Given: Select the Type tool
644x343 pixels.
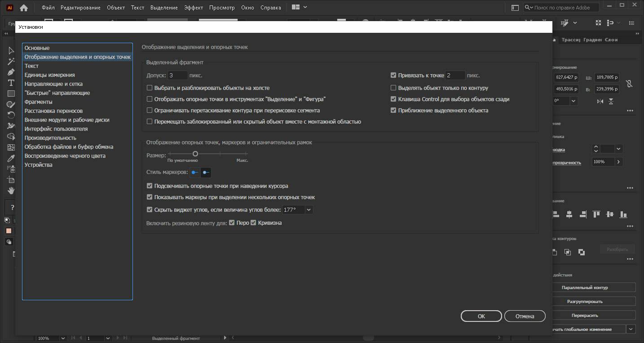Looking at the screenshot, I should (11, 83).
